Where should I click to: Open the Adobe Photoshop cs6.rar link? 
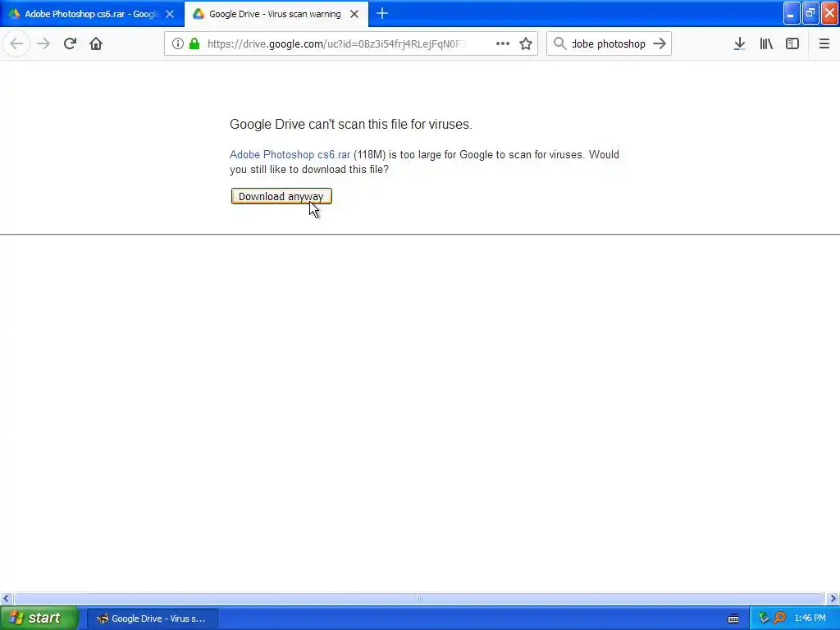[290, 154]
